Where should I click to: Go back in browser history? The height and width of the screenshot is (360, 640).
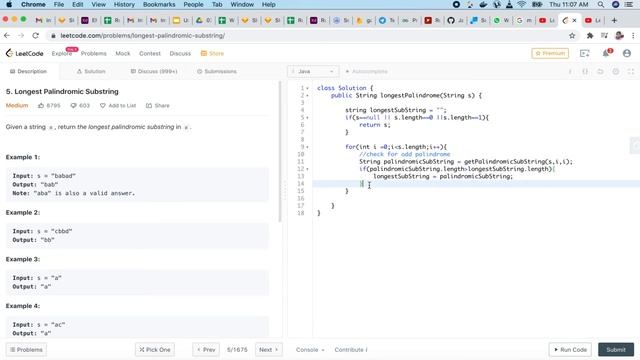(x=7, y=36)
